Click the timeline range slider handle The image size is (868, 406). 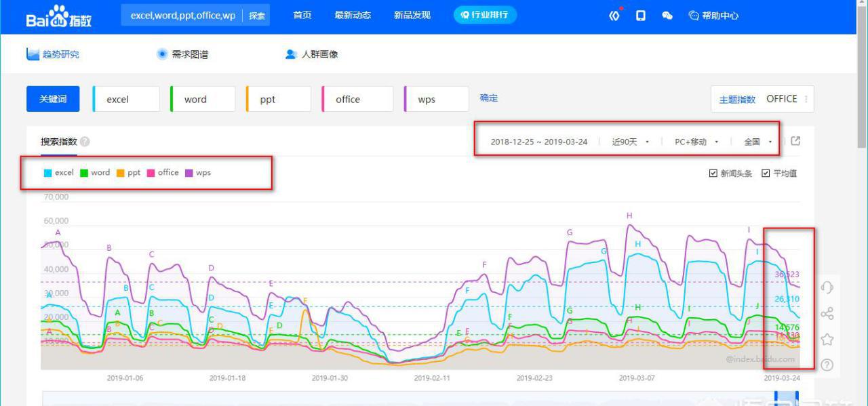coord(787,399)
